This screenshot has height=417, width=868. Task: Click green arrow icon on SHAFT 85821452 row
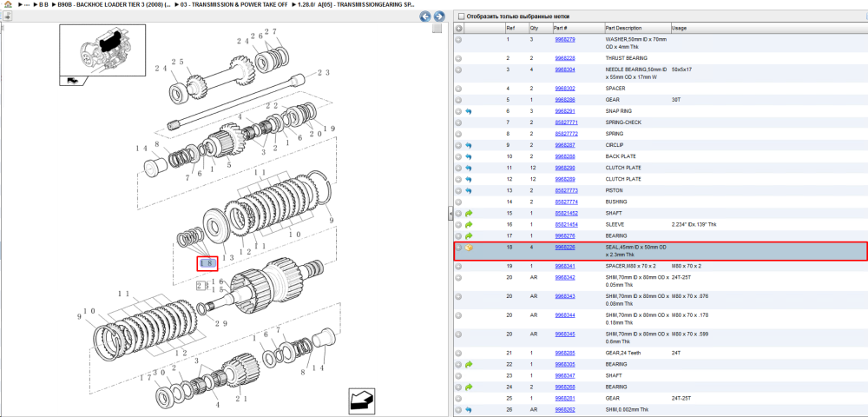point(469,213)
